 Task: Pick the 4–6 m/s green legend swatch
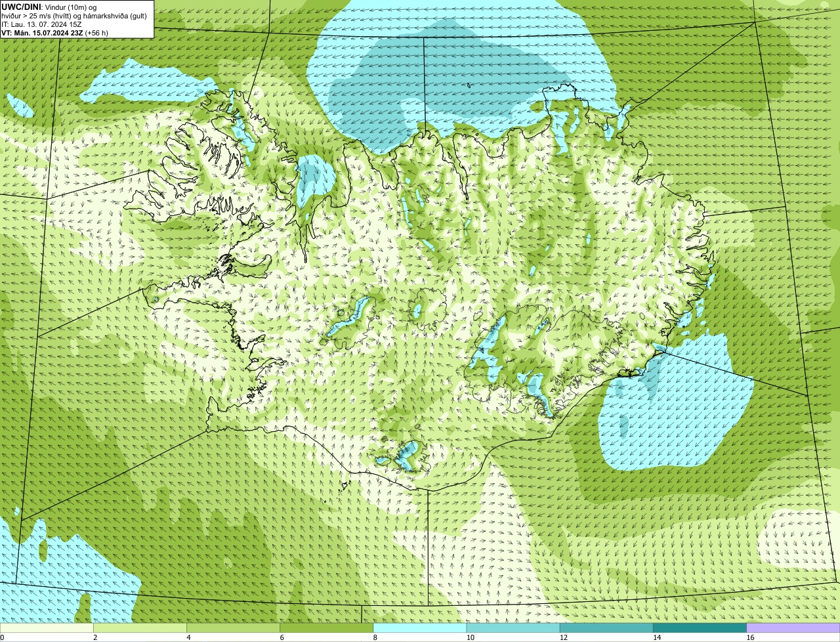point(233,628)
